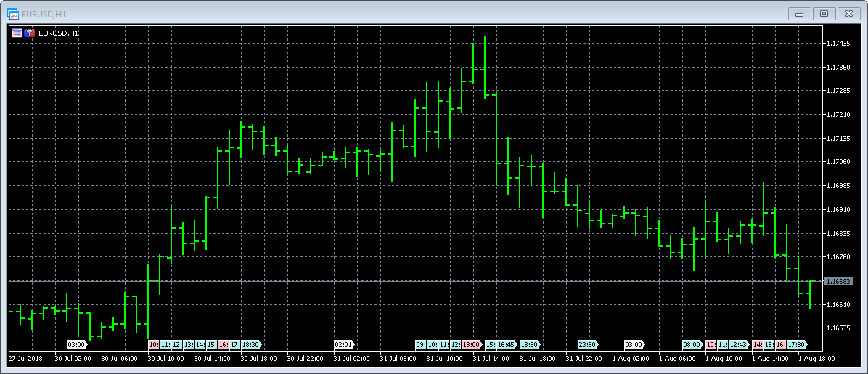Click the 1.16610 price axis label
Screen dimensions: 868x374
(x=838, y=305)
